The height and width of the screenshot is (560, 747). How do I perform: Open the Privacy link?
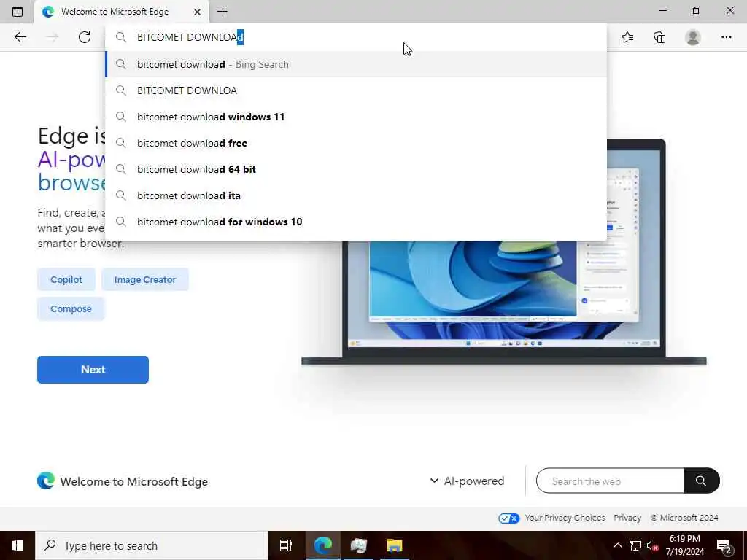[627, 518]
